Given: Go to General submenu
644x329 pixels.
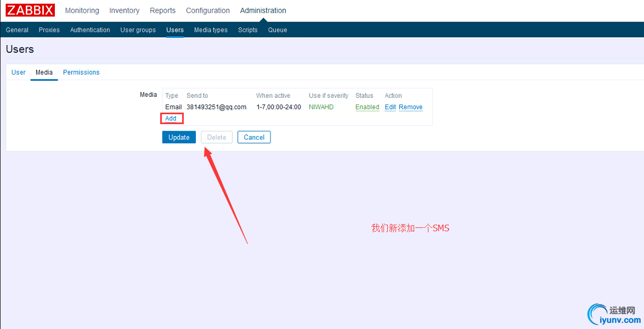Looking at the screenshot, I should coord(17,30).
